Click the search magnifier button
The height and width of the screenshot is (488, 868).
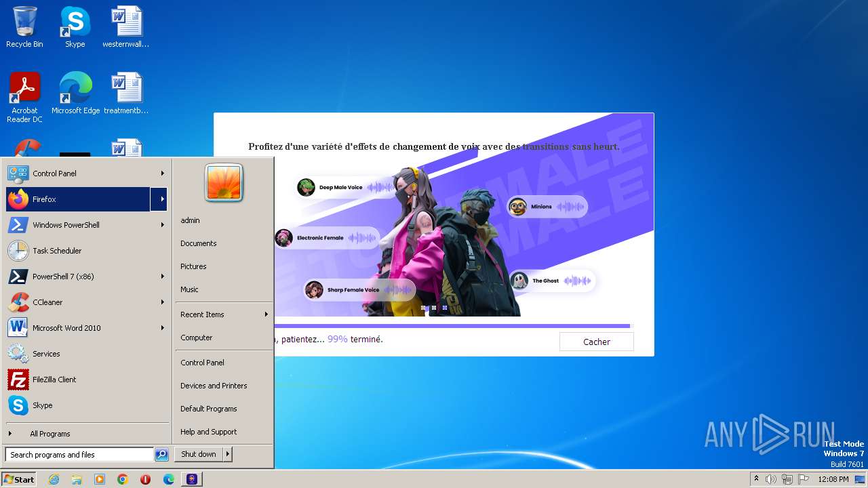click(x=161, y=455)
